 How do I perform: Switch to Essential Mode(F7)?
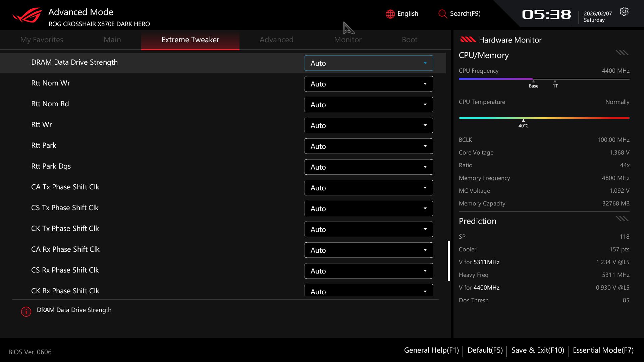pyautogui.click(x=603, y=350)
